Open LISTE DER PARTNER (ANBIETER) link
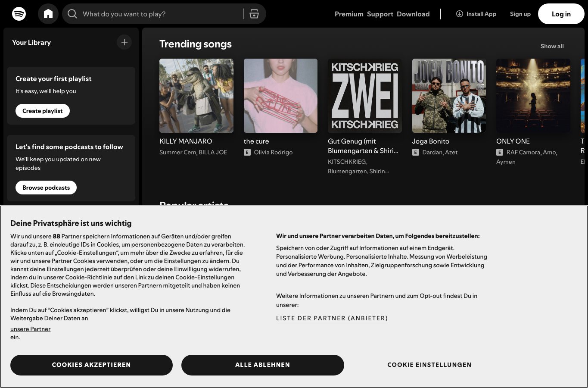588x388 pixels. coord(332,318)
